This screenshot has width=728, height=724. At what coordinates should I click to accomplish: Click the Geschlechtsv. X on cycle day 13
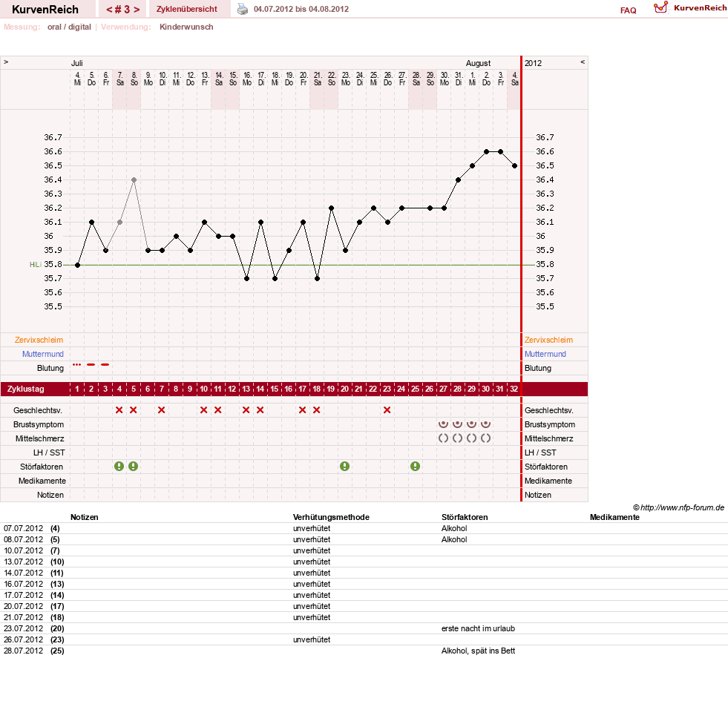tap(246, 409)
